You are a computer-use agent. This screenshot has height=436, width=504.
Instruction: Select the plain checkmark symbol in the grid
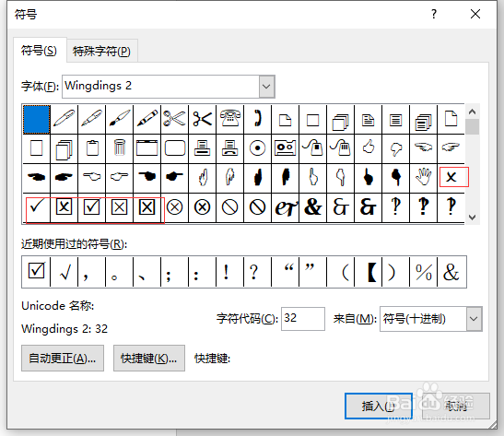pyautogui.click(x=37, y=207)
